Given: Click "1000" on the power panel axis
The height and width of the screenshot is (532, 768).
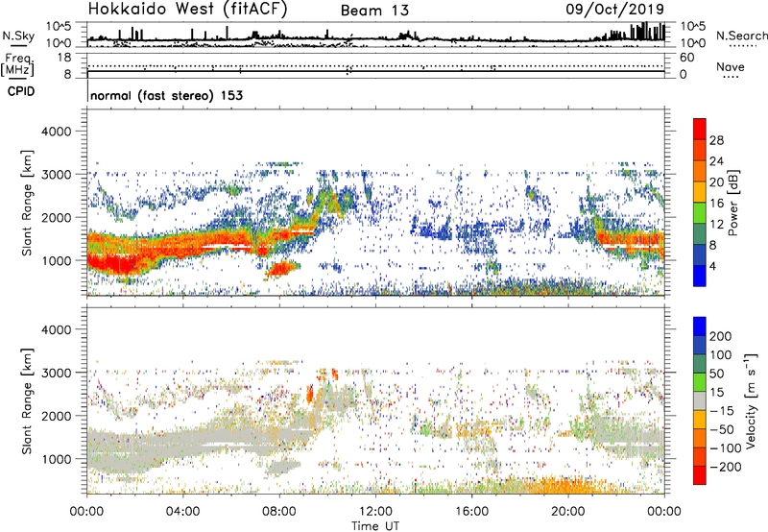Looking at the screenshot, I should pyautogui.click(x=57, y=260).
